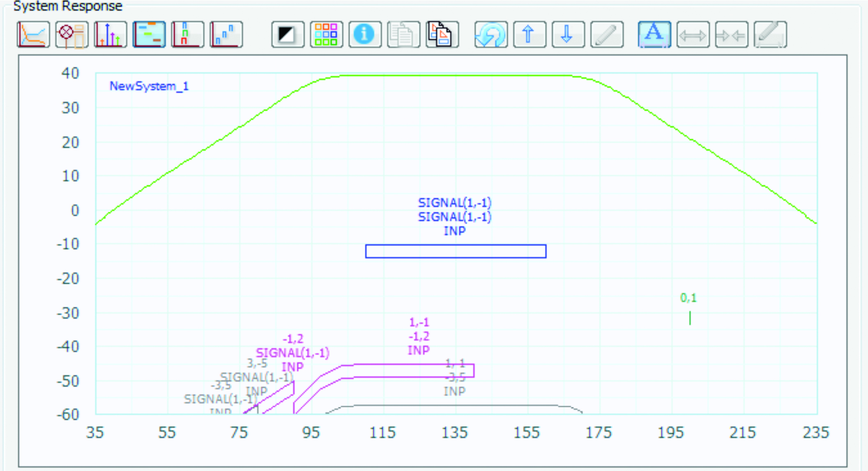Click the blue SIGNAL(1,-1) rectangle in the plot
The image size is (868, 471).
pos(455,251)
